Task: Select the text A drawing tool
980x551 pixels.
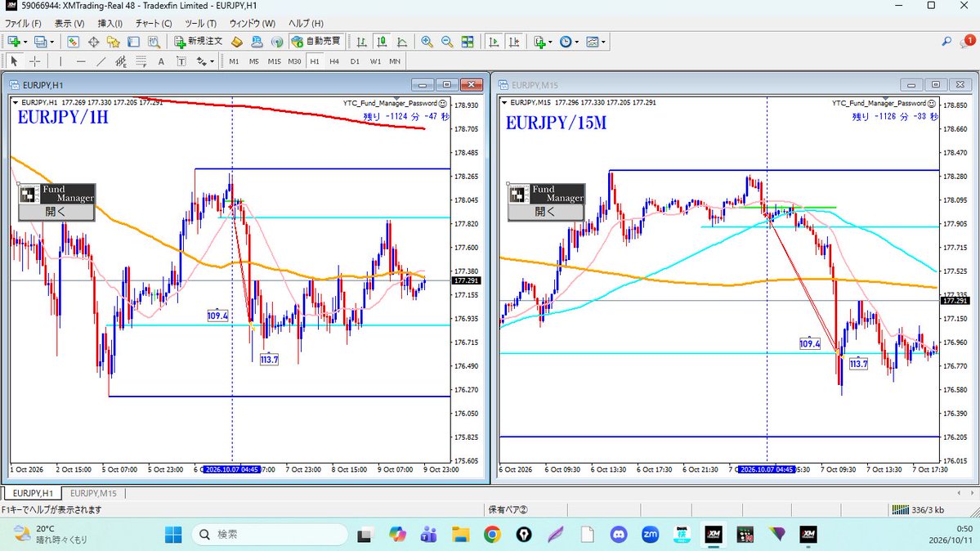Action: tap(161, 61)
